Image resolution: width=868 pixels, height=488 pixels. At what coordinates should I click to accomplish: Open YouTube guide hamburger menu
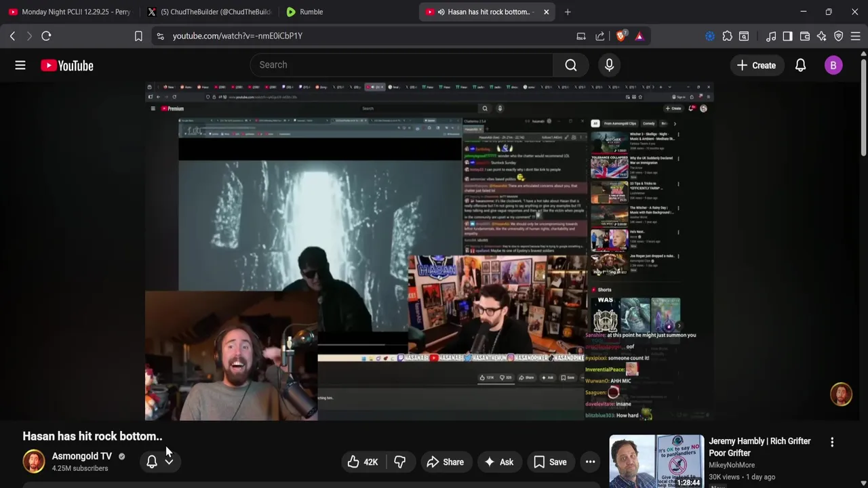20,65
